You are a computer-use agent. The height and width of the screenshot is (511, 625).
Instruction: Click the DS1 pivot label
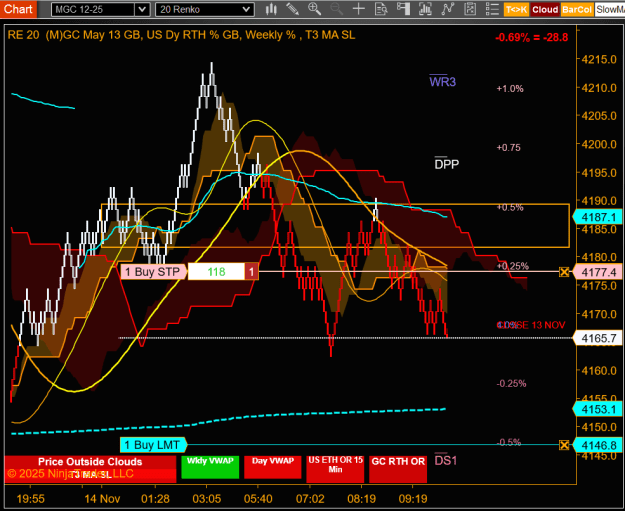pos(446,460)
